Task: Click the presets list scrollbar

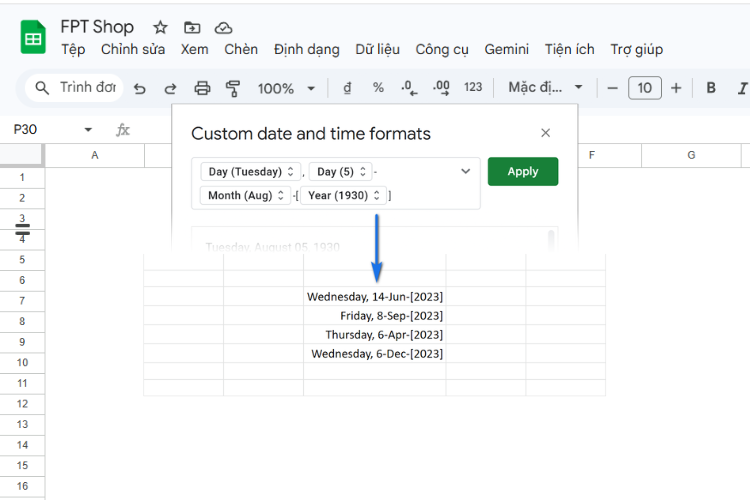Action: pyautogui.click(x=551, y=240)
